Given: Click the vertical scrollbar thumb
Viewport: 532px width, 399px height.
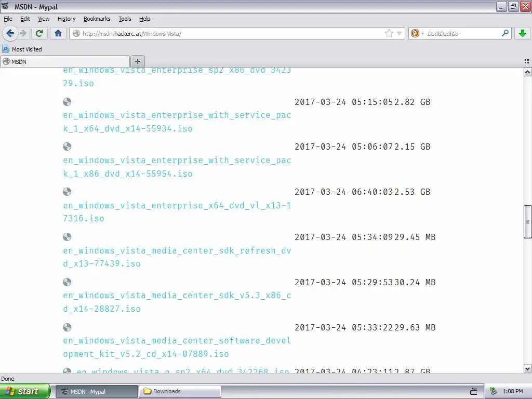Looking at the screenshot, I should (x=528, y=222).
